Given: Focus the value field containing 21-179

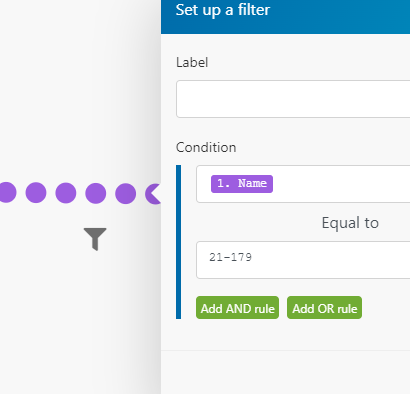Looking at the screenshot, I should pos(303,260).
